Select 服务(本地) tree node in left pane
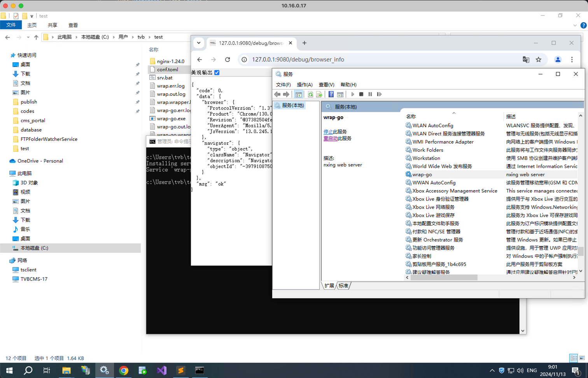This screenshot has height=378, width=588. pyautogui.click(x=290, y=105)
